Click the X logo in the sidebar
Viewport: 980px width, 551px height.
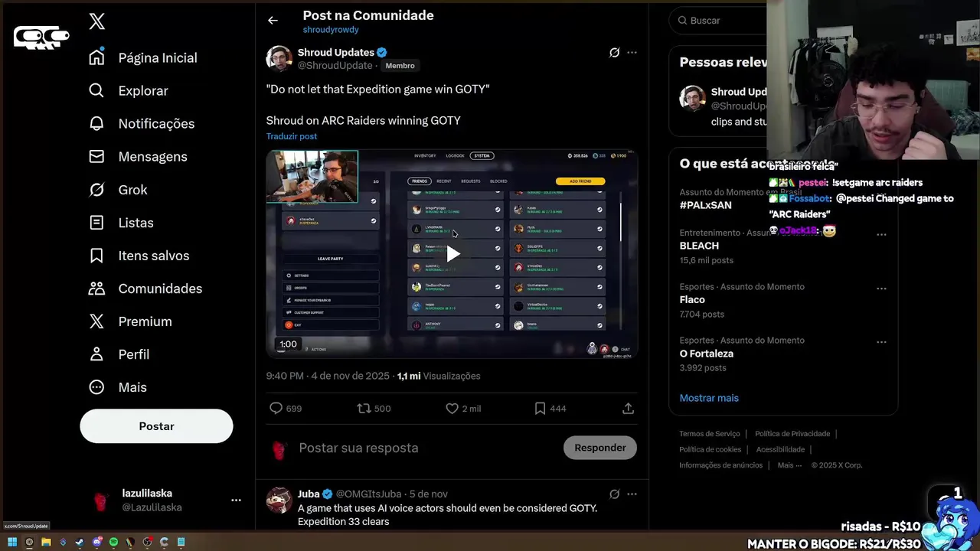pyautogui.click(x=96, y=21)
